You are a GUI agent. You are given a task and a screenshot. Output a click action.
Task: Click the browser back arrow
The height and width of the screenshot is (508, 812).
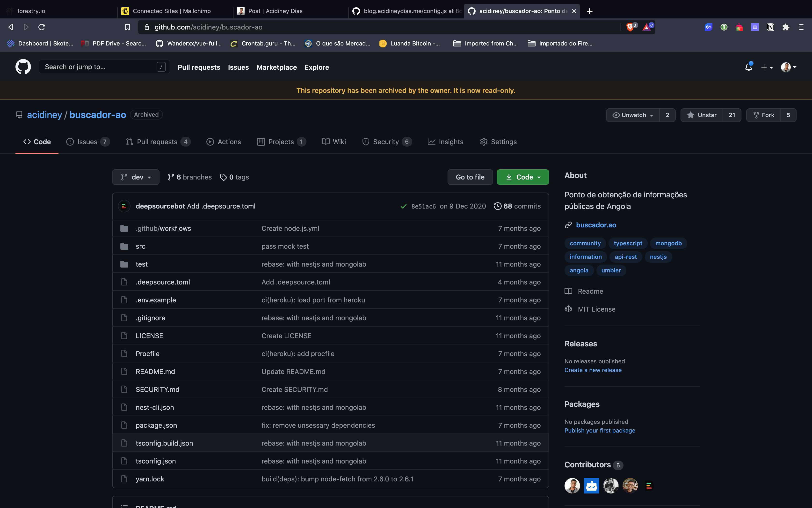pyautogui.click(x=11, y=27)
